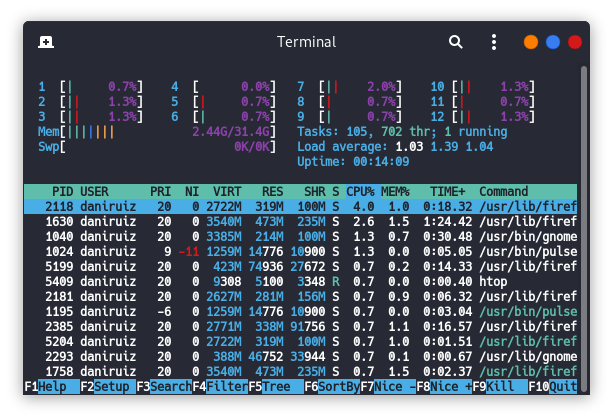
Task: Click F9 Kill button
Action: 500,386
